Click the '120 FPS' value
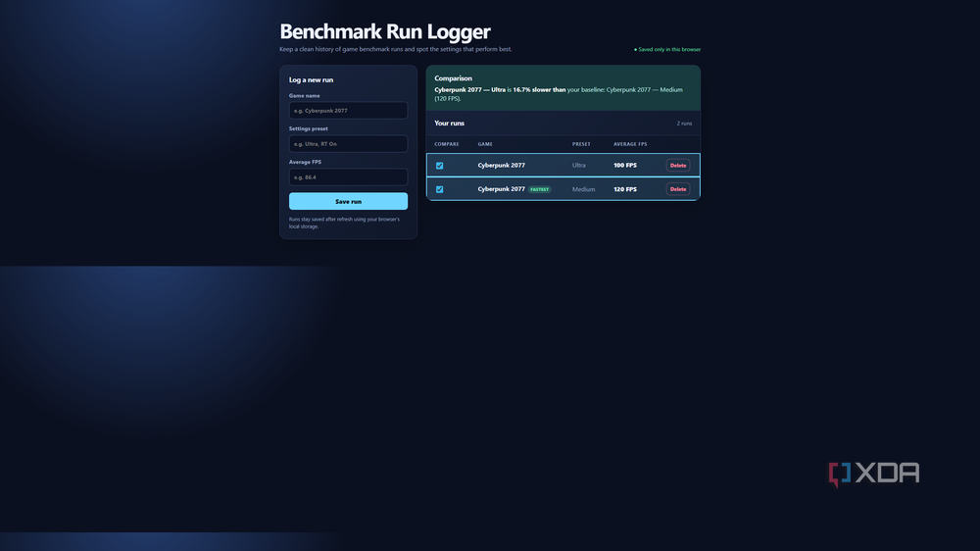980x551 pixels. 625,189
